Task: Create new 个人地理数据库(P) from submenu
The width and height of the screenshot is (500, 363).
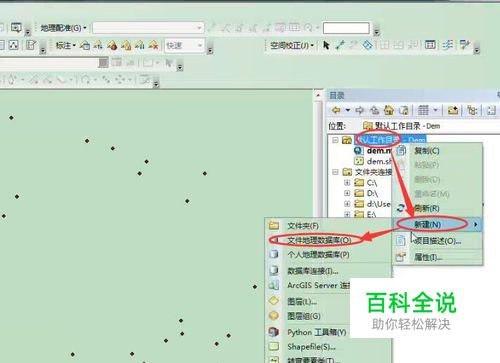Action: [x=328, y=255]
